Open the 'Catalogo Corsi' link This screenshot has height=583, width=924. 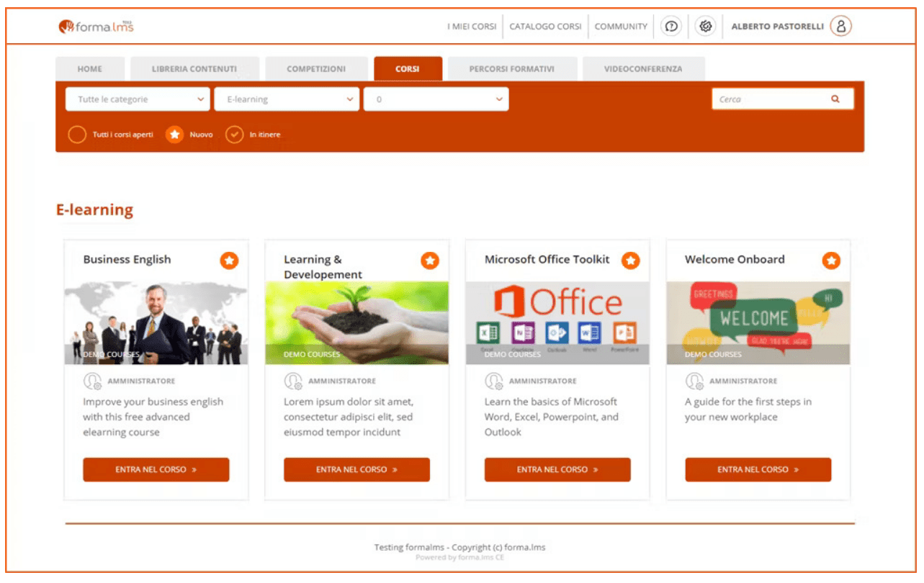[545, 27]
